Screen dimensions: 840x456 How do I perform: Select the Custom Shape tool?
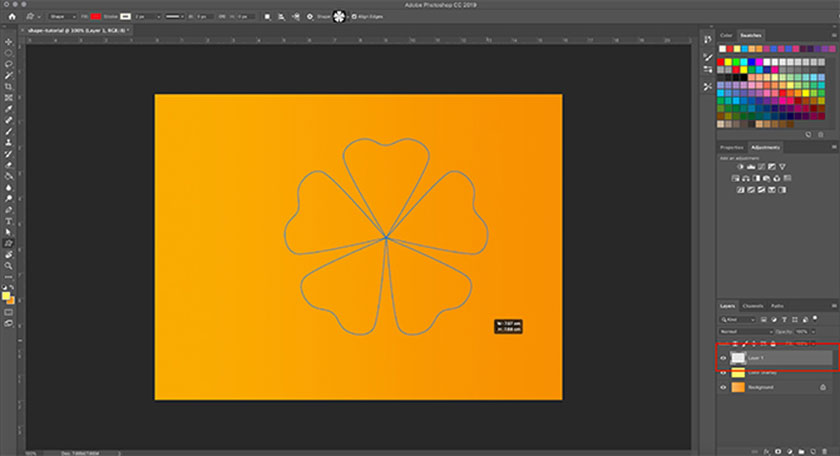(9, 243)
